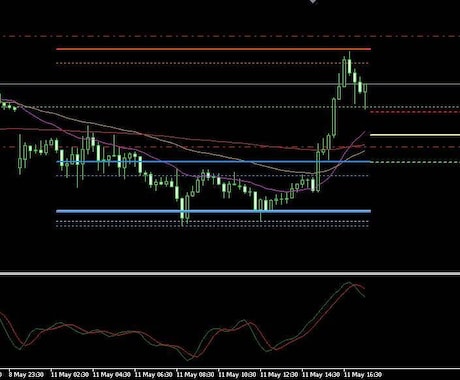Select the '11 May 06:30' time axis label
This screenshot has width=460, height=380.
pos(154,375)
